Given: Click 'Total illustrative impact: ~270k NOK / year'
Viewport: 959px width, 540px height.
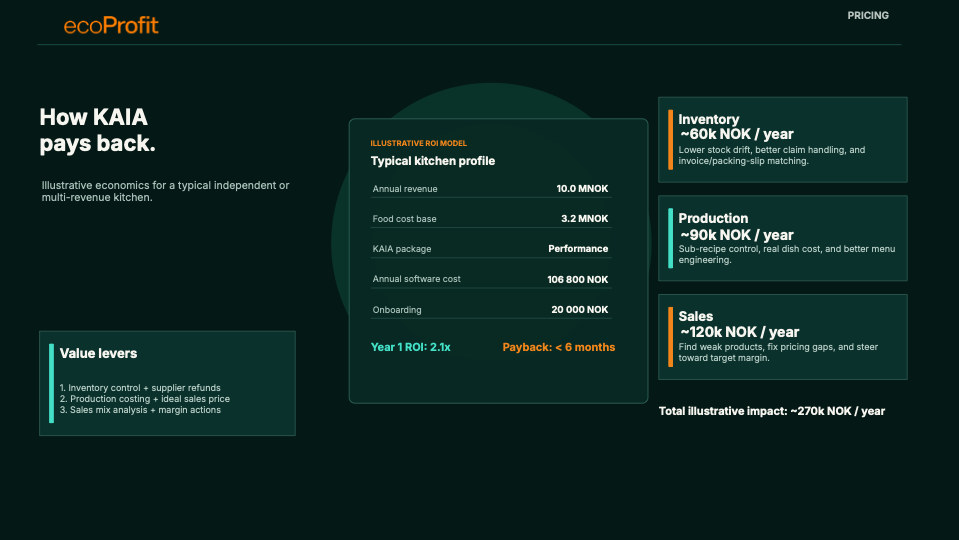Looking at the screenshot, I should point(772,412).
